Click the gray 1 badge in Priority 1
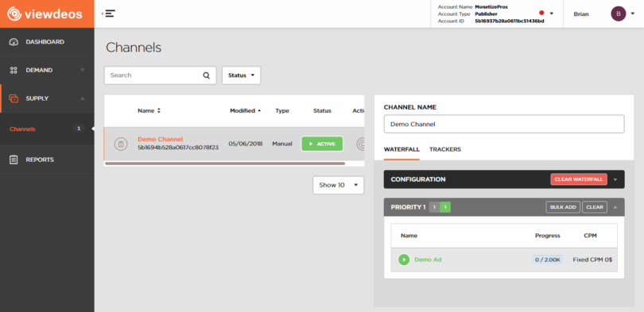This screenshot has width=644, height=312. click(x=434, y=207)
